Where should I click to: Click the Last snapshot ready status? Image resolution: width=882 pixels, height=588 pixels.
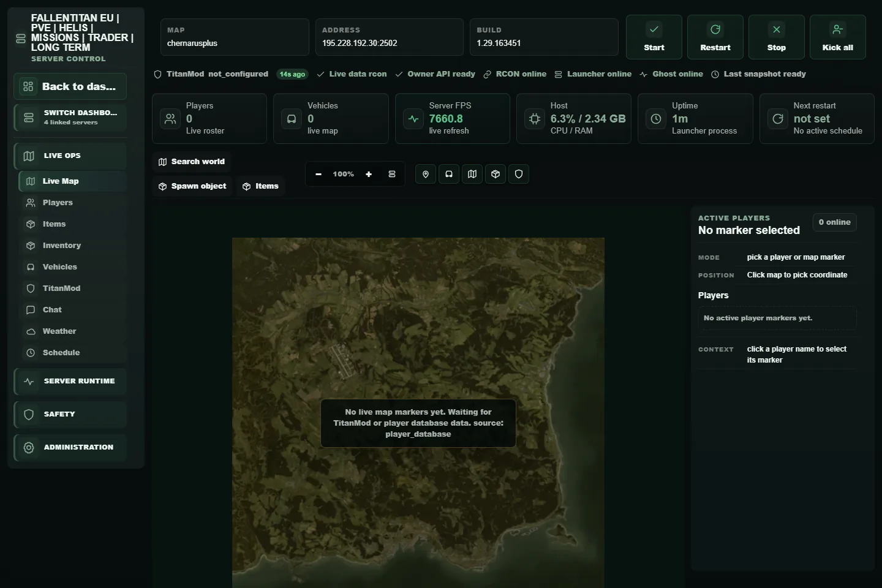pos(758,74)
